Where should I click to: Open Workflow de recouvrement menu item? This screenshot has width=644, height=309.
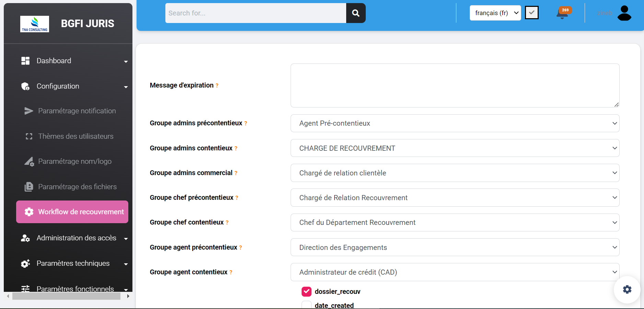(x=72, y=212)
